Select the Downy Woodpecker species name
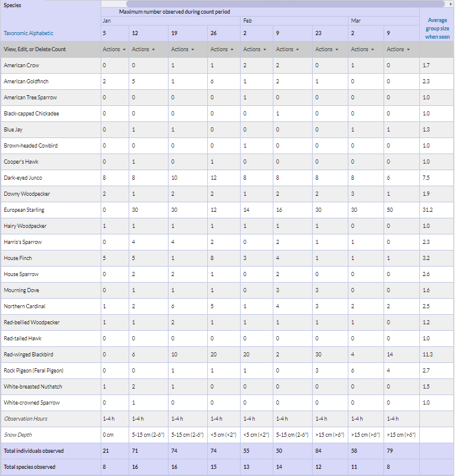The width and height of the screenshot is (455, 476). click(27, 194)
